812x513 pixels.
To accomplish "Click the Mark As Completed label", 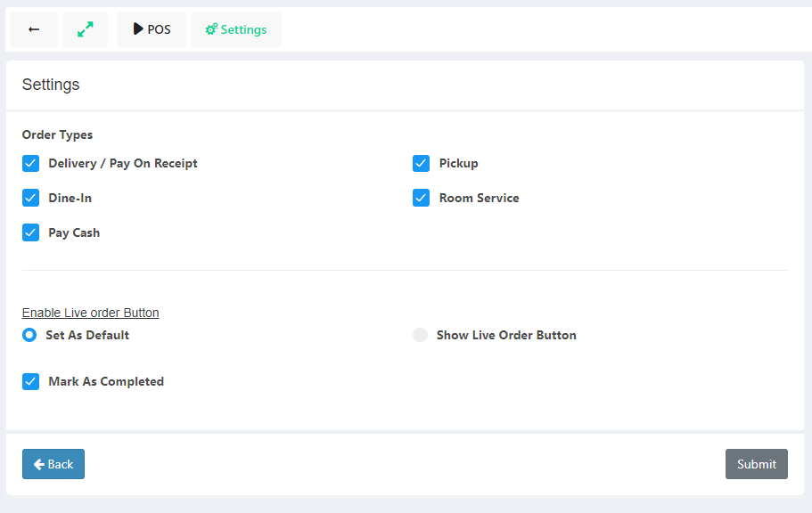I will click(x=106, y=381).
